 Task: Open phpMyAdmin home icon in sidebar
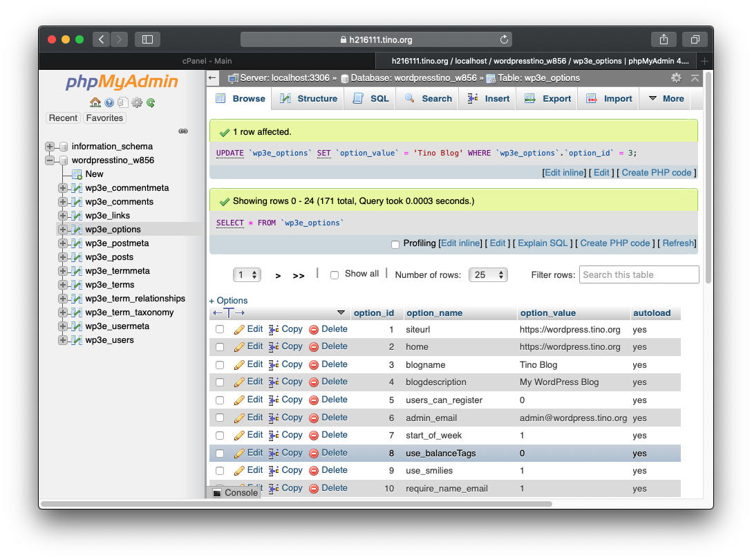(x=95, y=102)
